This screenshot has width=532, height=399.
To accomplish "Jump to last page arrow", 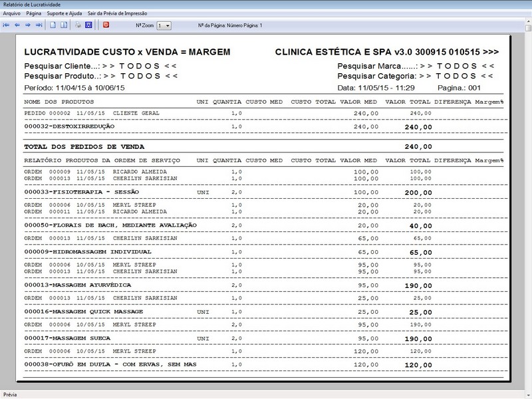I will (39, 25).
